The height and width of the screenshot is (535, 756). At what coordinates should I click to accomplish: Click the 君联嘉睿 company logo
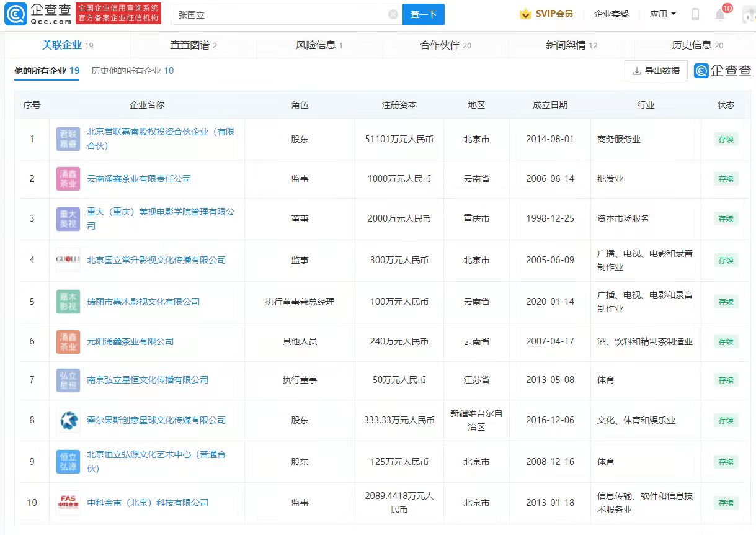click(68, 139)
